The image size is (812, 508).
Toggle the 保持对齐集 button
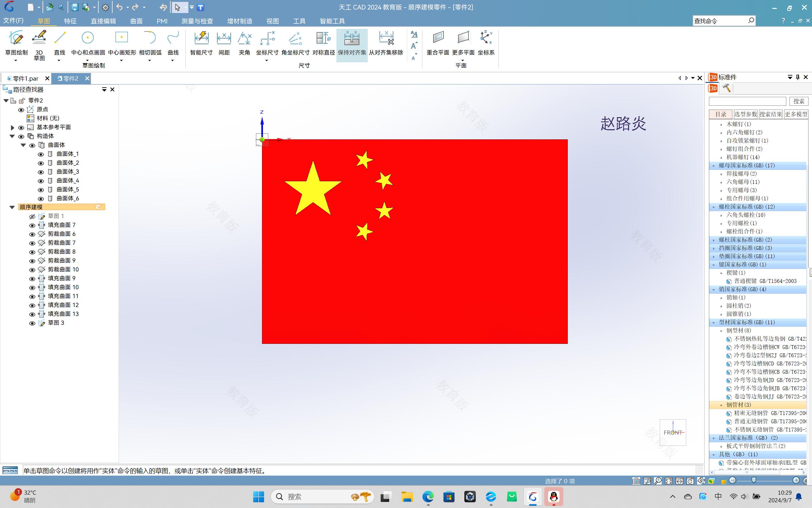352,45
